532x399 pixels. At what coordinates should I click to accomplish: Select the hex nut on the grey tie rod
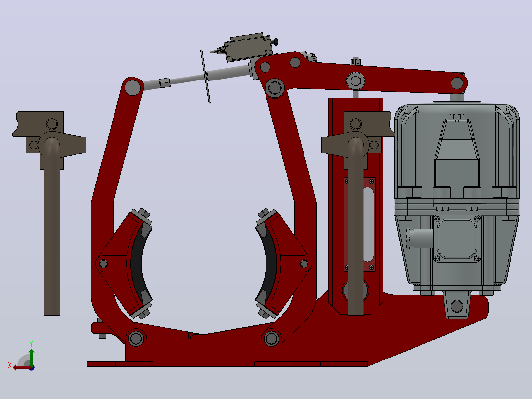(x=164, y=82)
